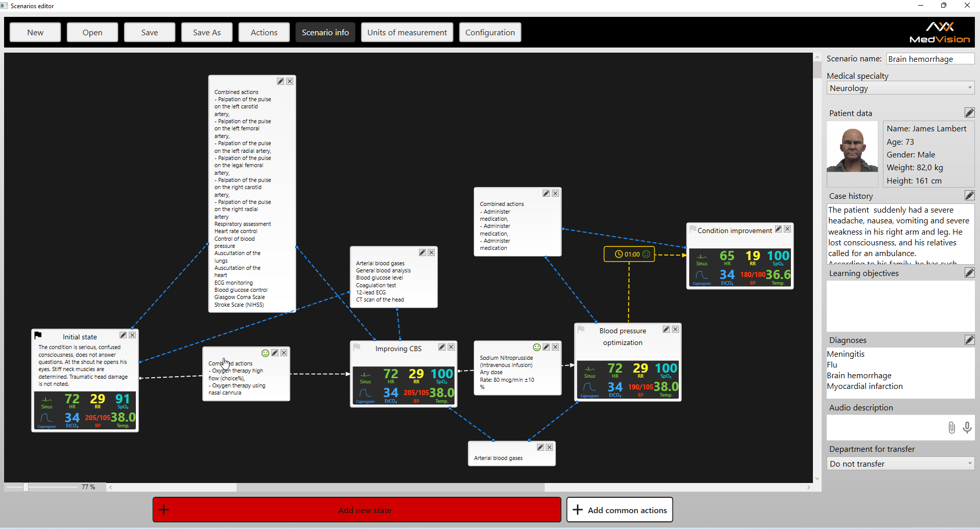Open Units of measurement
The width and height of the screenshot is (980, 529).
pos(407,32)
